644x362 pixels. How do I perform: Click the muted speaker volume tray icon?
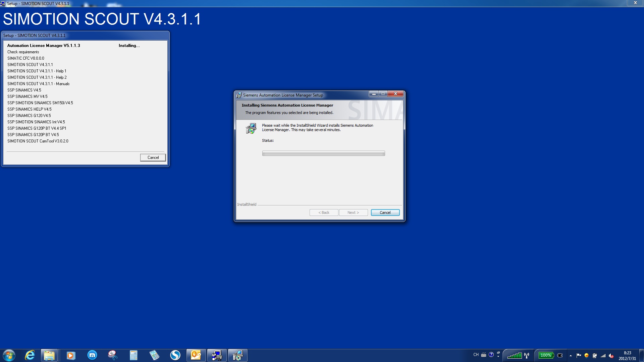[x=611, y=356]
